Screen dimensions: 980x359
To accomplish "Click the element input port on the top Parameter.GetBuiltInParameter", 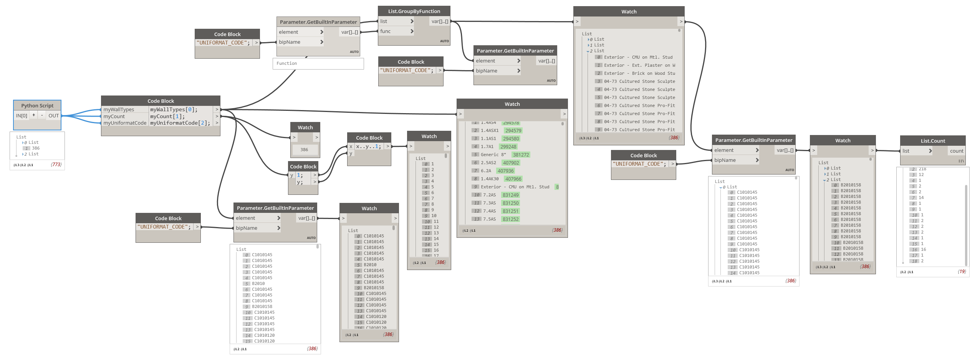I will click(322, 32).
